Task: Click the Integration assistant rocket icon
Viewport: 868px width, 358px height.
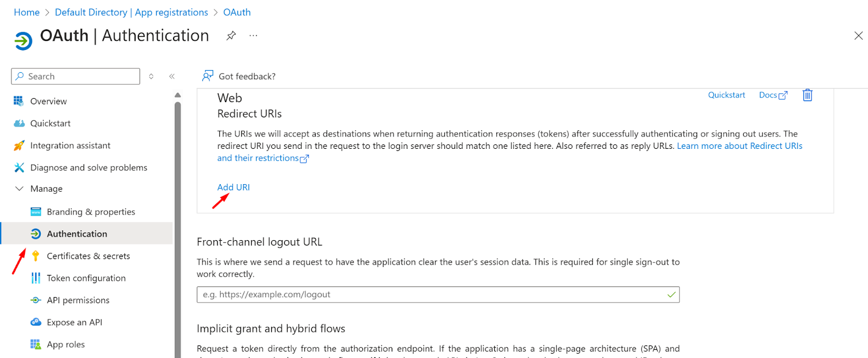Action: tap(19, 146)
